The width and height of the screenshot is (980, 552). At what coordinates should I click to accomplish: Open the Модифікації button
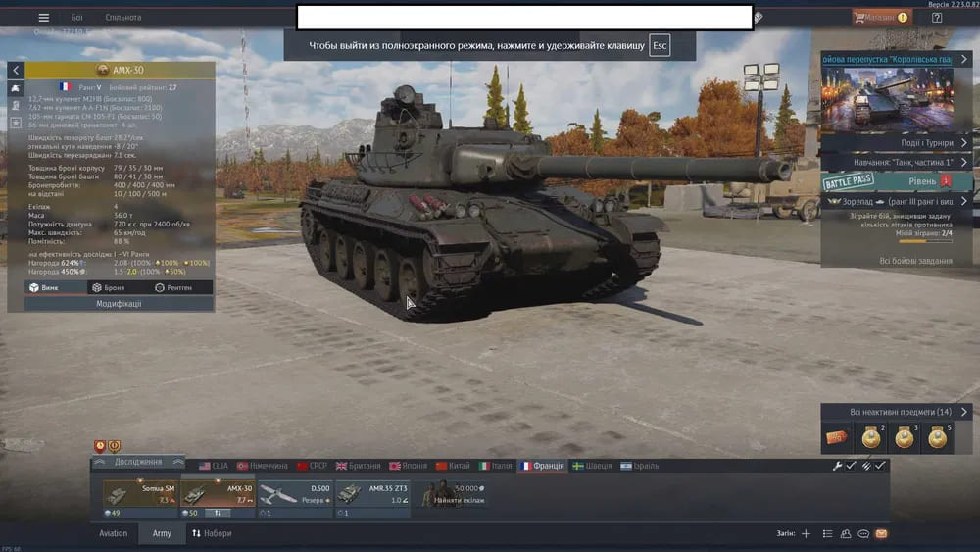(118, 304)
